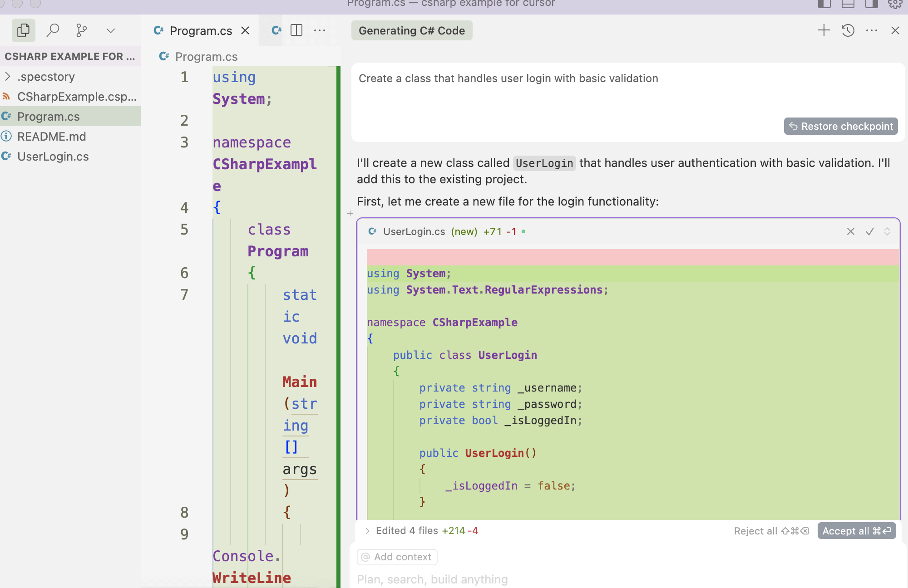Close the Program.cs tab
The image size is (908, 588).
pyautogui.click(x=245, y=30)
